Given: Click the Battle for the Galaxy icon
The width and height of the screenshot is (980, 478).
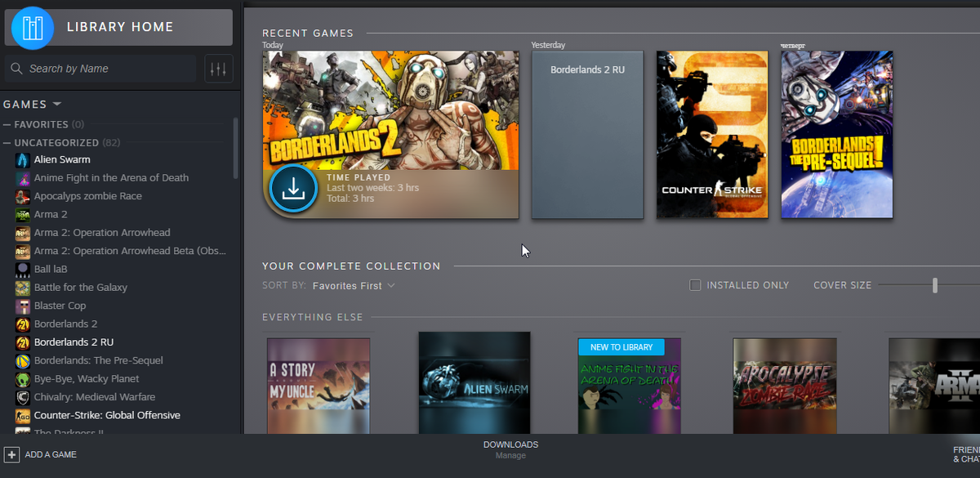Looking at the screenshot, I should (23, 287).
